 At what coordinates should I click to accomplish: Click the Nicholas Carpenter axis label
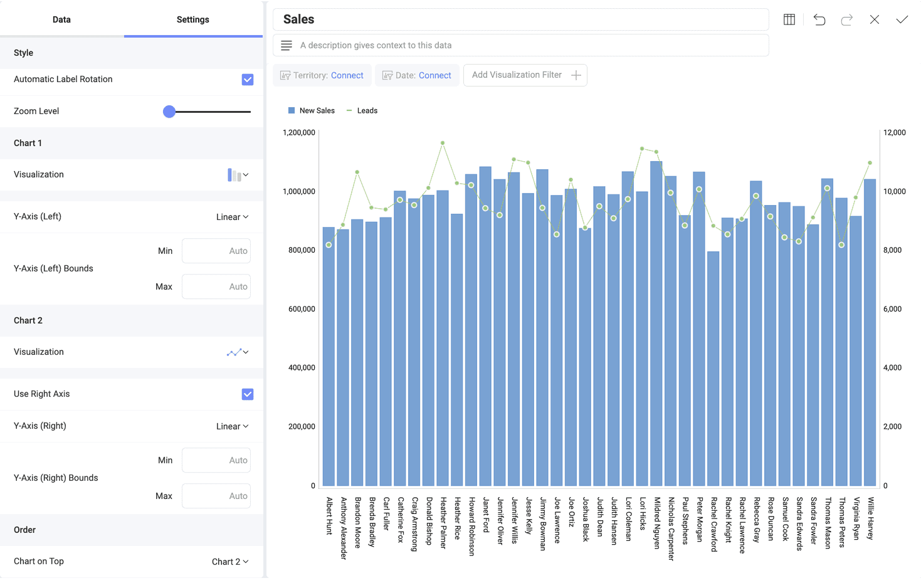pos(671,529)
